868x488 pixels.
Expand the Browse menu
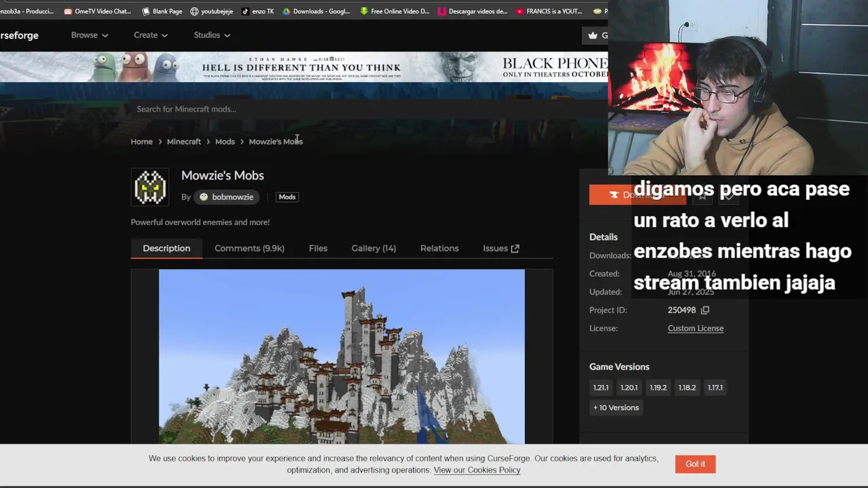click(x=90, y=35)
